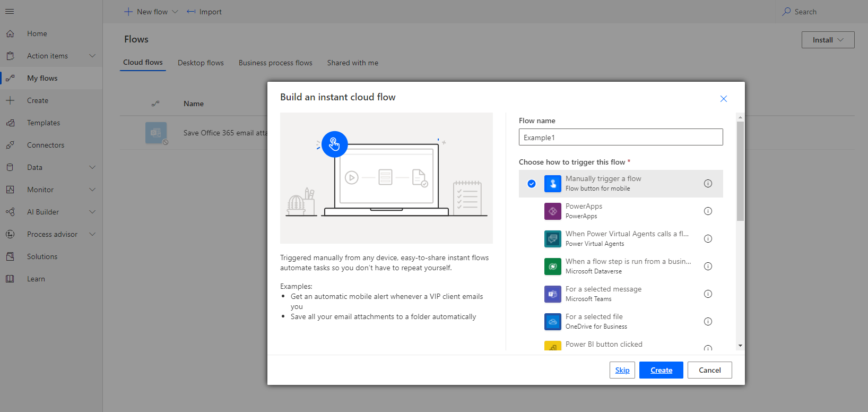
Task: Click the Process advisor icon
Action: click(x=10, y=234)
